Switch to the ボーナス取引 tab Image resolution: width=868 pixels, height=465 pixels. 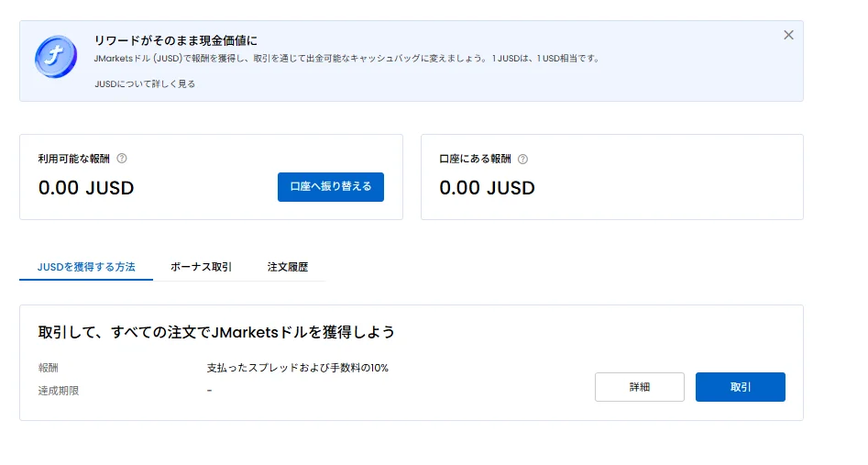(201, 267)
